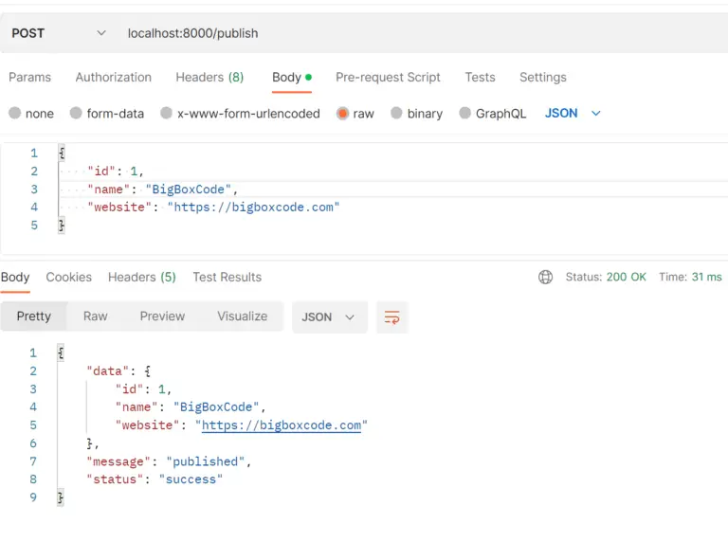728x560 pixels.
Task: Switch to the Params tab
Action: (29, 77)
